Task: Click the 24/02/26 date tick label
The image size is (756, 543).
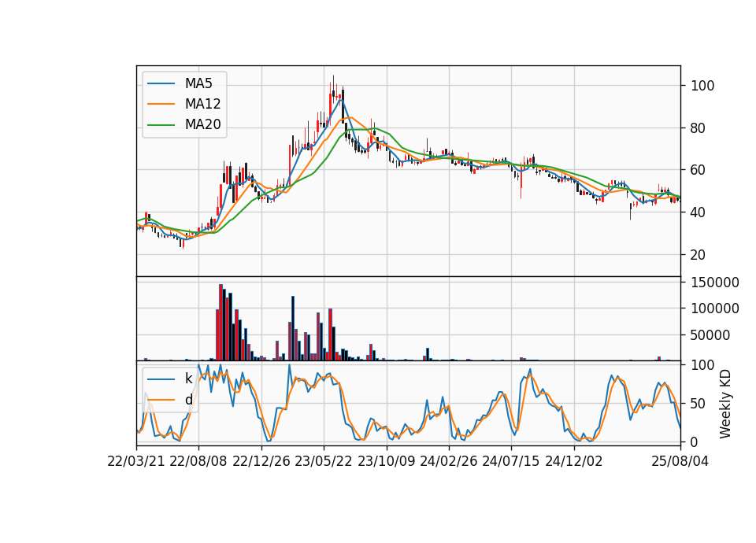Action: 449,461
